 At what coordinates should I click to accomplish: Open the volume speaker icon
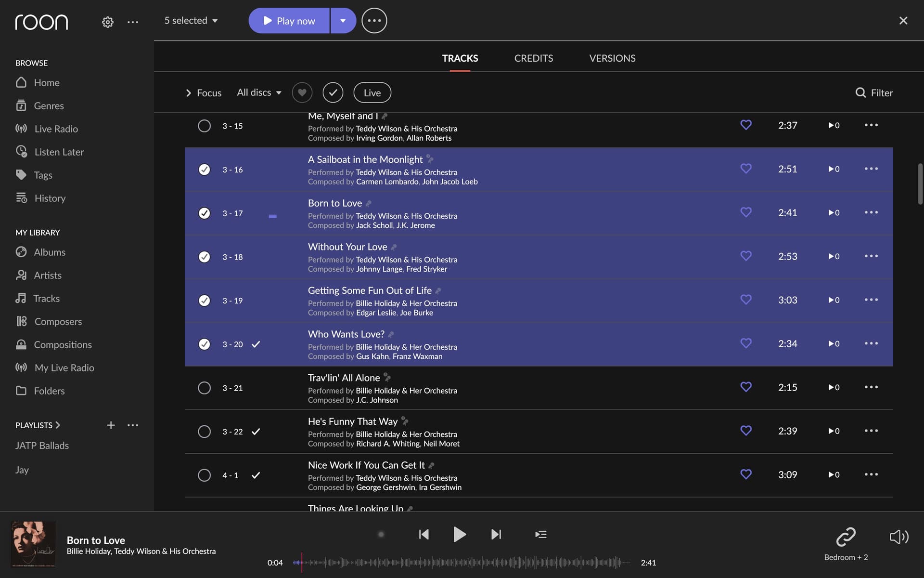click(x=899, y=537)
